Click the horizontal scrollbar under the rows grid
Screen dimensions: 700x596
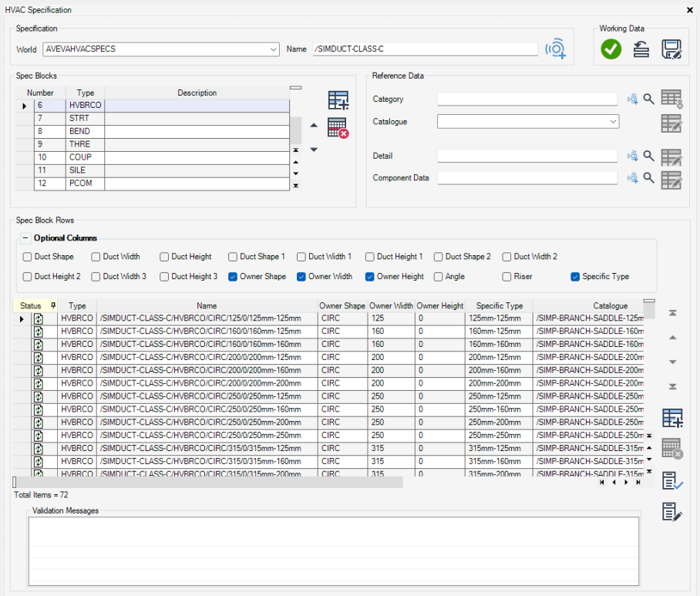208,482
